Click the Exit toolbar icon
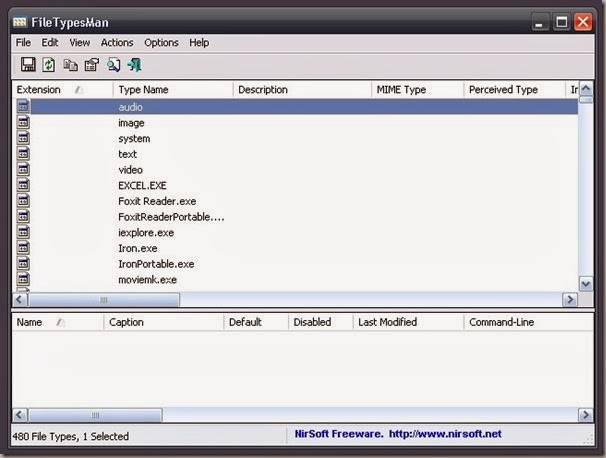 134,65
